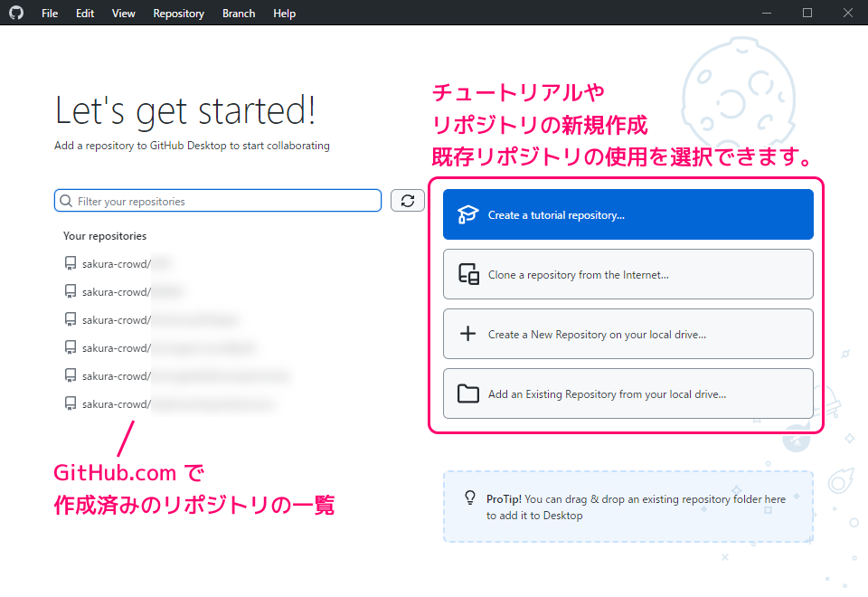This screenshot has height=597, width=868.
Task: Open the Branch menu
Action: tap(239, 14)
